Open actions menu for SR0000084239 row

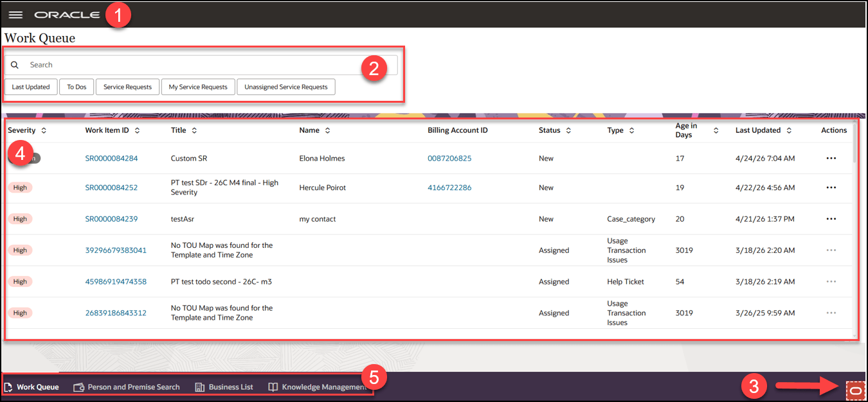[x=831, y=219]
